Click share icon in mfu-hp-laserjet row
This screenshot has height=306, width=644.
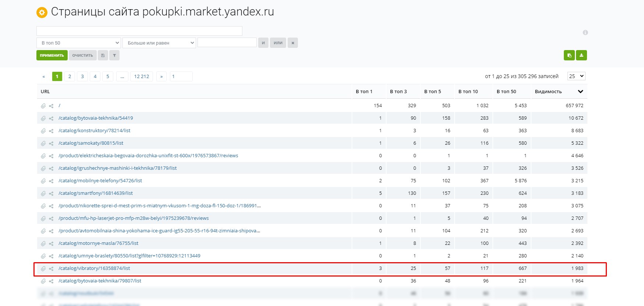[51, 218]
